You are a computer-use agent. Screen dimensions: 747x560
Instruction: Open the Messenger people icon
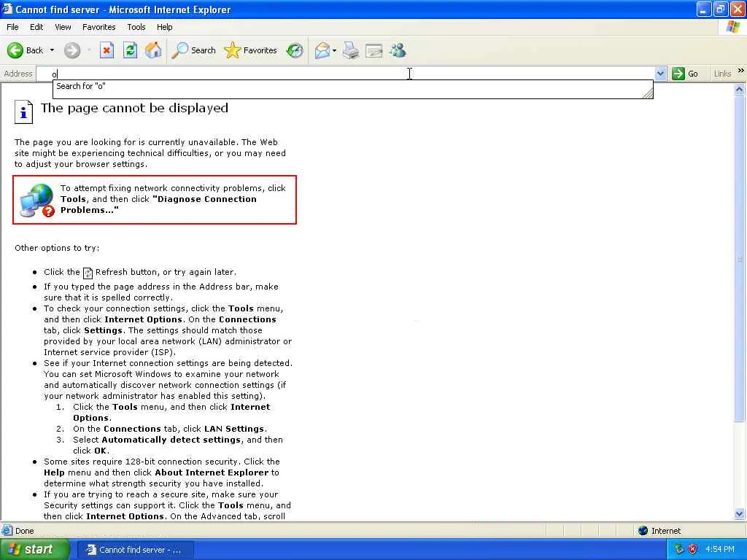pyautogui.click(x=398, y=50)
